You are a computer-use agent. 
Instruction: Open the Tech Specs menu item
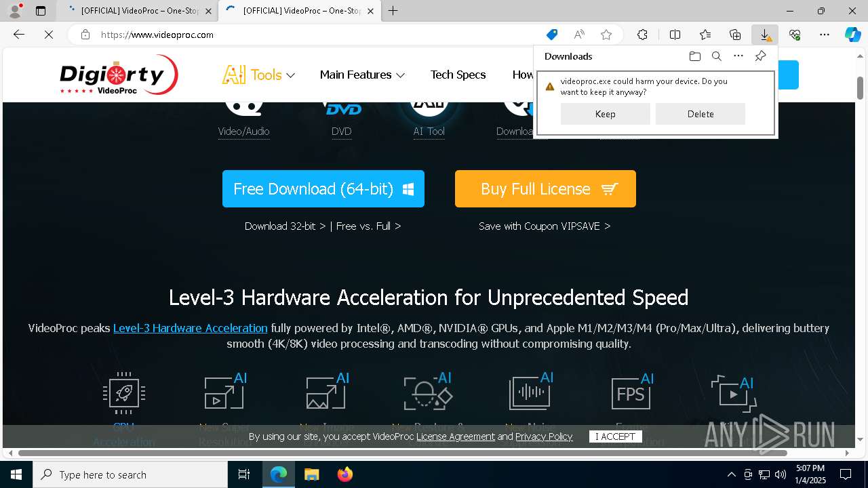click(x=458, y=75)
